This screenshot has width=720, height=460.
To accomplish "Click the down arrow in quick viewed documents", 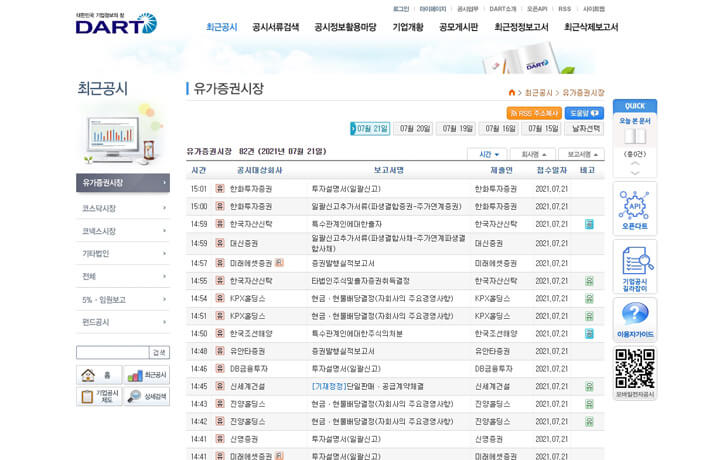I will [x=635, y=172].
